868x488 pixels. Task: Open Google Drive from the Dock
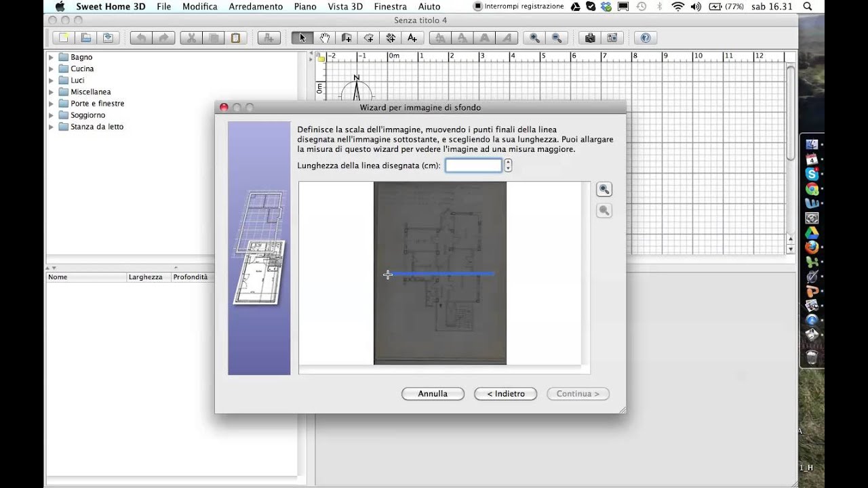coord(812,233)
